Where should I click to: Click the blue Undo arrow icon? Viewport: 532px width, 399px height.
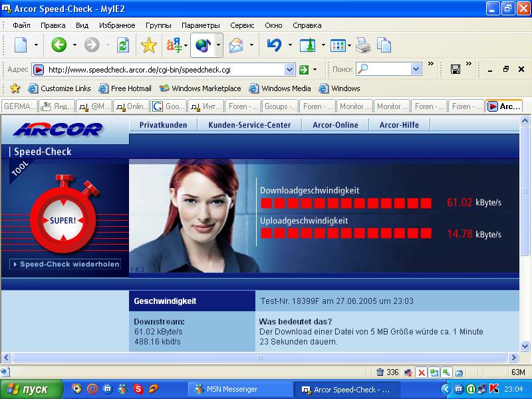coord(274,45)
